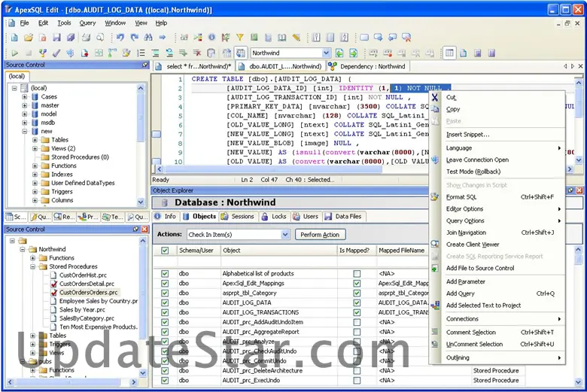Click the Cut scissors icon in context menu
The image size is (587, 392).
tap(435, 97)
